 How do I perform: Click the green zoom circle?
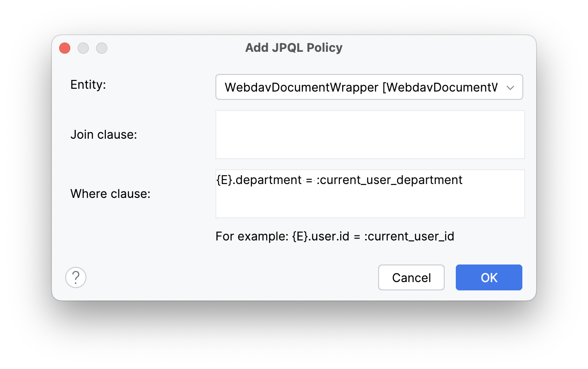(102, 48)
